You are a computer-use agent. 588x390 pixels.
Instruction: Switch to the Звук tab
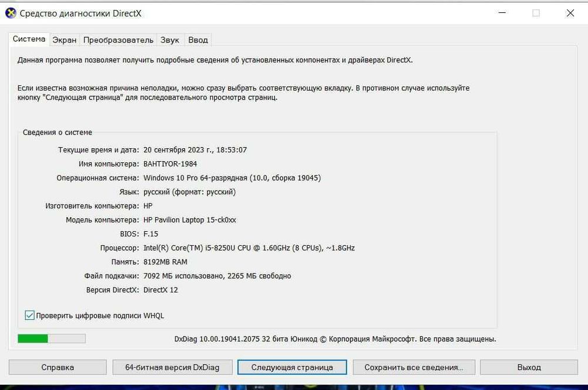(169, 40)
